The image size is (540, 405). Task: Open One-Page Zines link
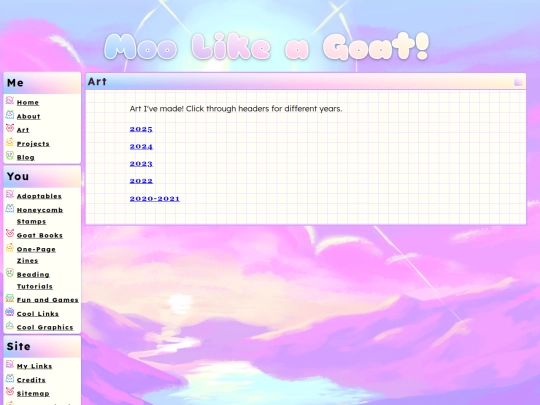pyautogui.click(x=36, y=255)
